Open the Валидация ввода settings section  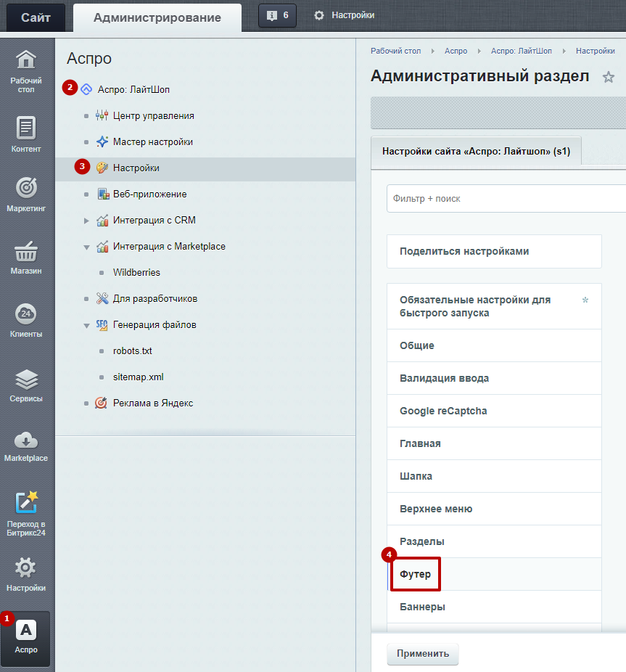point(494,378)
